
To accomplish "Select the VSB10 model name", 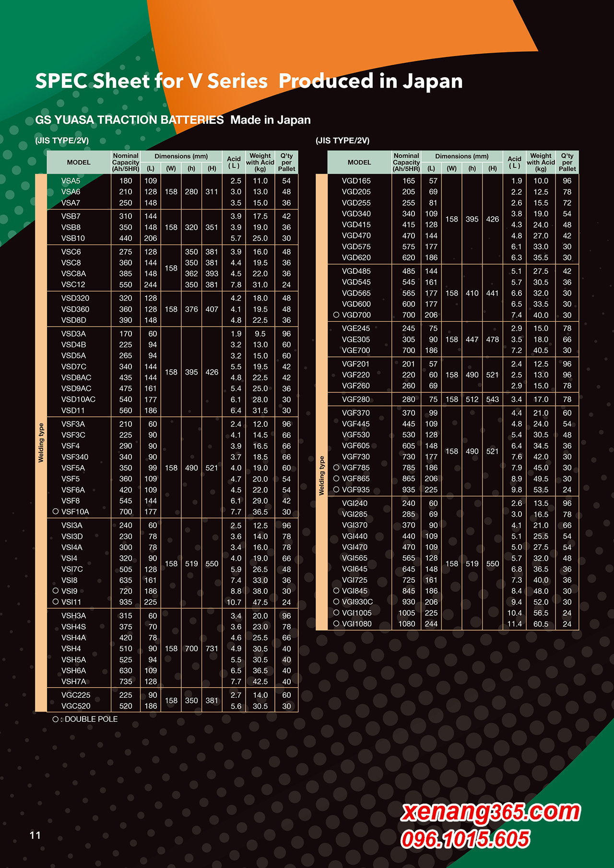I will [73, 238].
